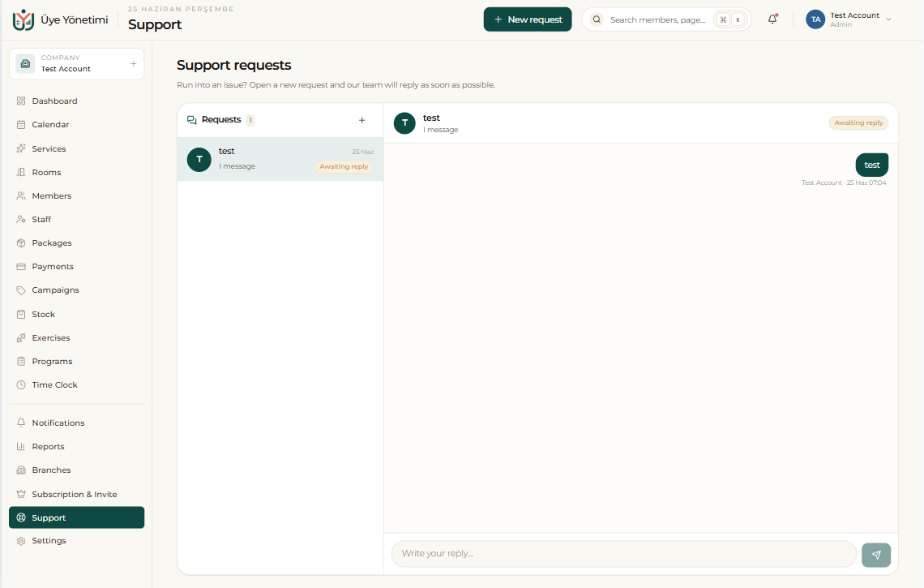Expand the Test Account user menu chevron
The width and height of the screenshot is (924, 588).
[888, 19]
